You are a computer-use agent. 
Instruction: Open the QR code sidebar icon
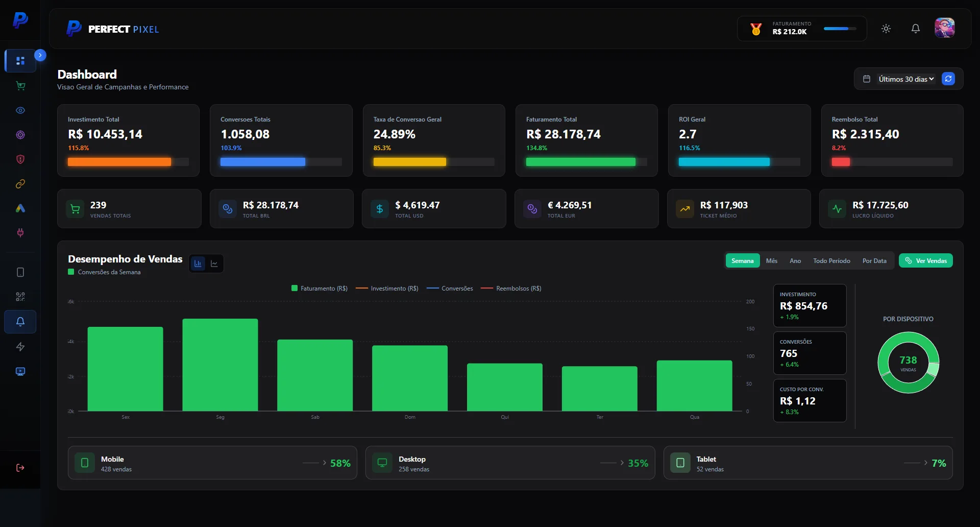pyautogui.click(x=20, y=297)
